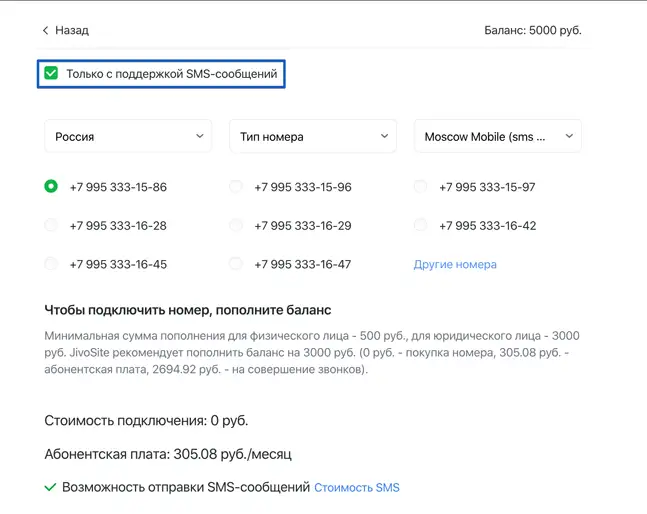
Task: Choose number +7 995 333-16-29
Action: click(236, 226)
